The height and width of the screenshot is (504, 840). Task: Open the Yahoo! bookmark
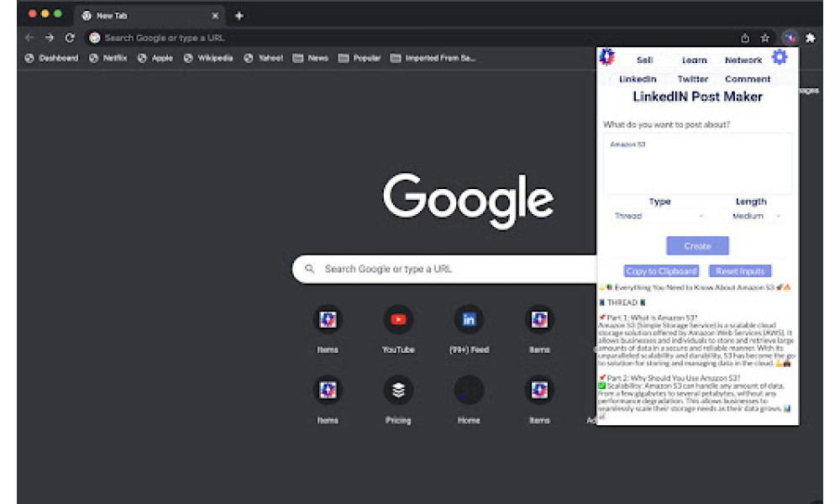click(x=264, y=58)
